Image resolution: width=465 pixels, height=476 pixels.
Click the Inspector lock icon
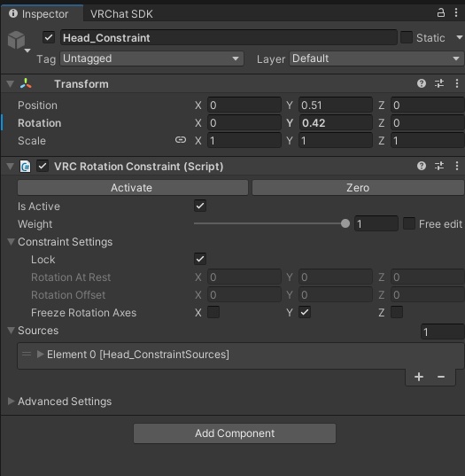point(440,12)
